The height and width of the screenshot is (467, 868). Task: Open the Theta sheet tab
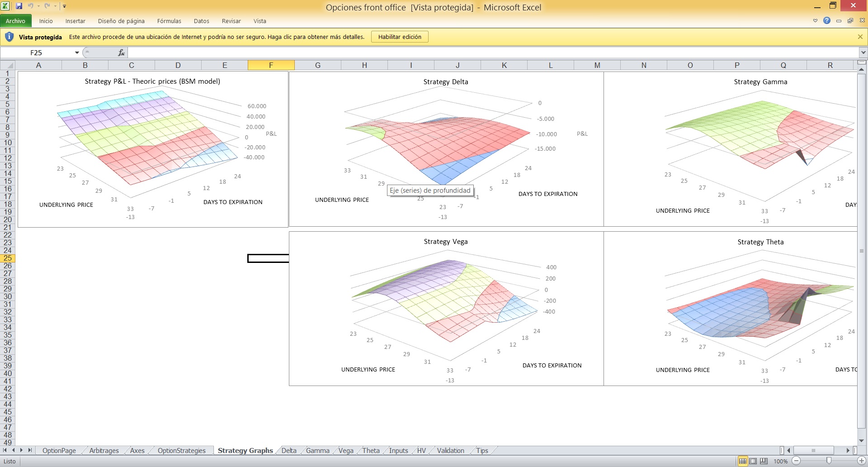(x=371, y=450)
